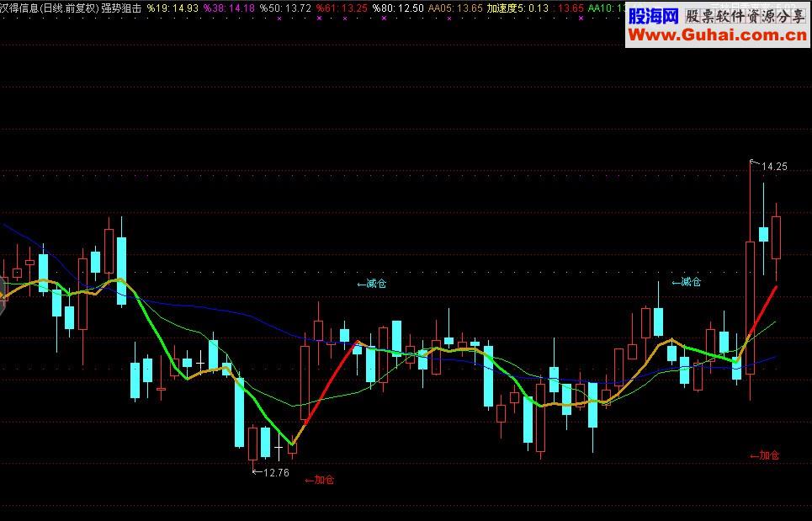
Task: Click the 14.25 high price label
Action: [x=774, y=167]
